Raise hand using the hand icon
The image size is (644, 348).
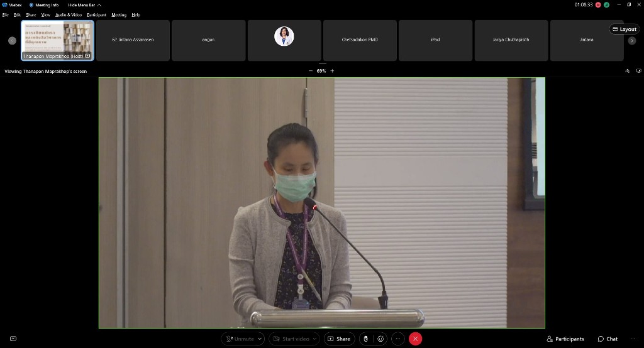(x=365, y=339)
